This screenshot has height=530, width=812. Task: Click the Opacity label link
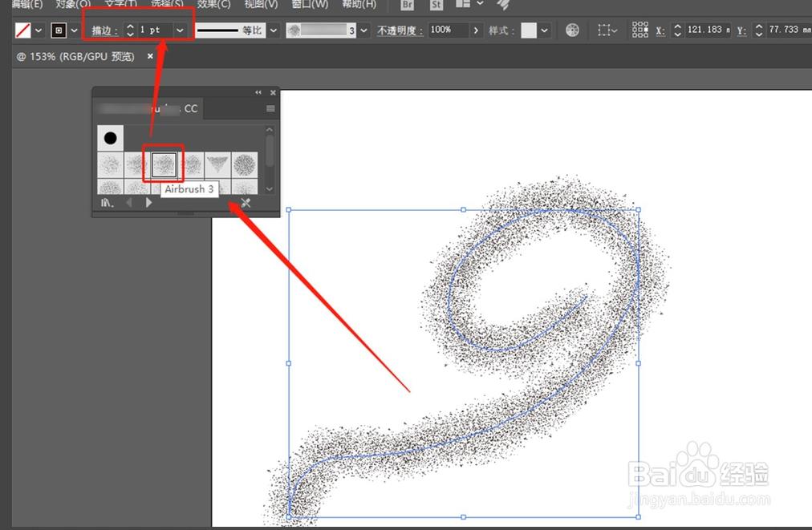click(x=400, y=30)
